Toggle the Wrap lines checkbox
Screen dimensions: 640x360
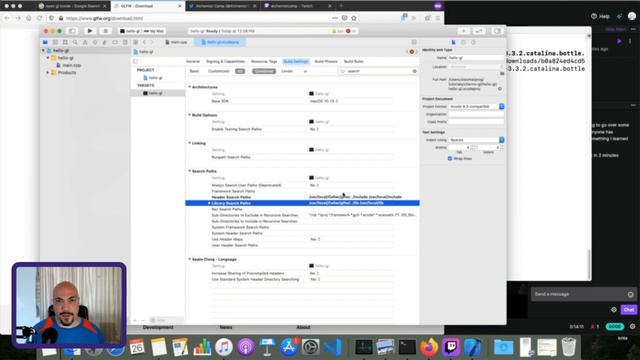pos(450,158)
